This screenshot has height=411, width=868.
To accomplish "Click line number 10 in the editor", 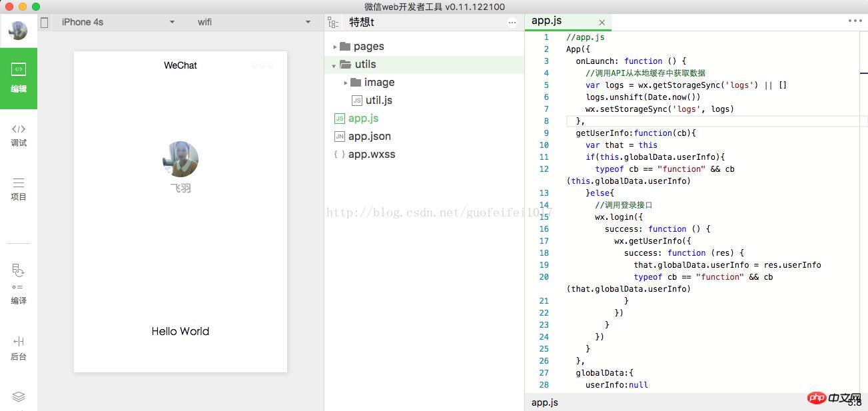I will click(544, 145).
